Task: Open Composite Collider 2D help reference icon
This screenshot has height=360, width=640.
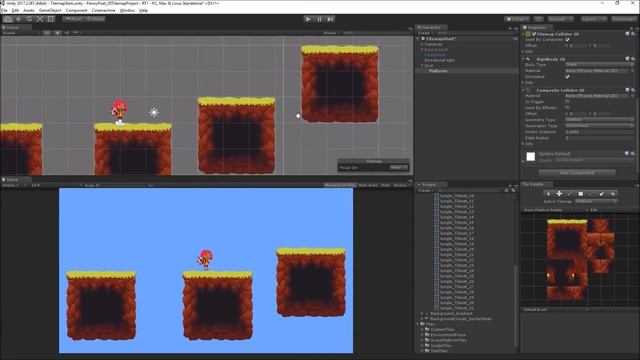Action: pyautogui.click(x=627, y=90)
